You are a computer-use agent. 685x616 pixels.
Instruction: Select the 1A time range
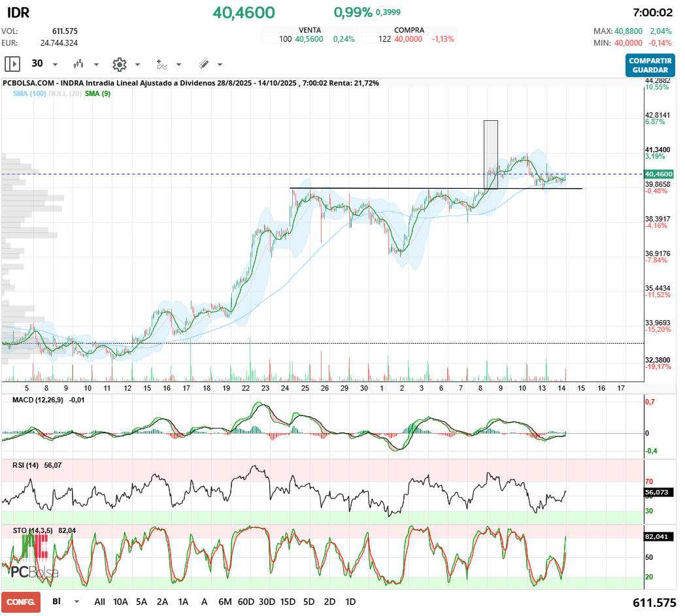pyautogui.click(x=183, y=602)
